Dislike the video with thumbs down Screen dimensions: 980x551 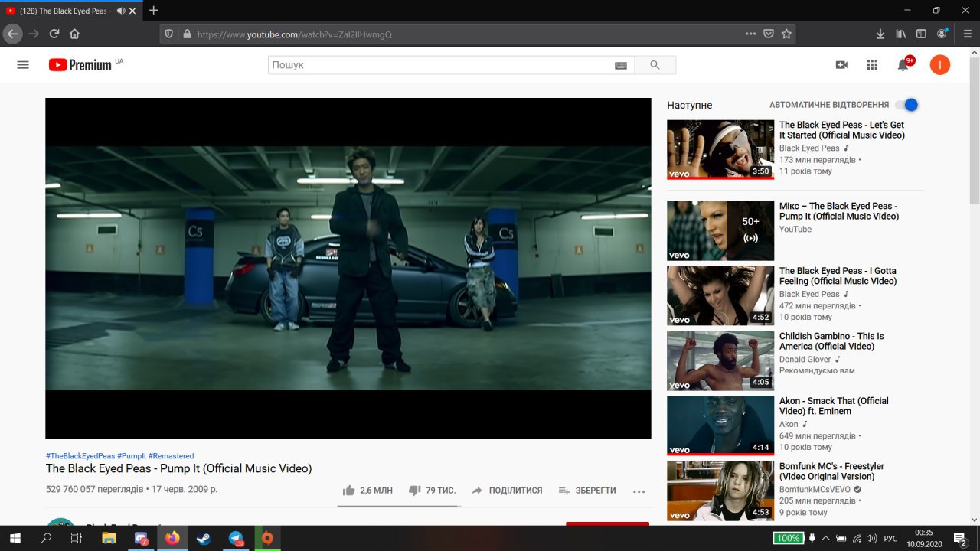432,491
